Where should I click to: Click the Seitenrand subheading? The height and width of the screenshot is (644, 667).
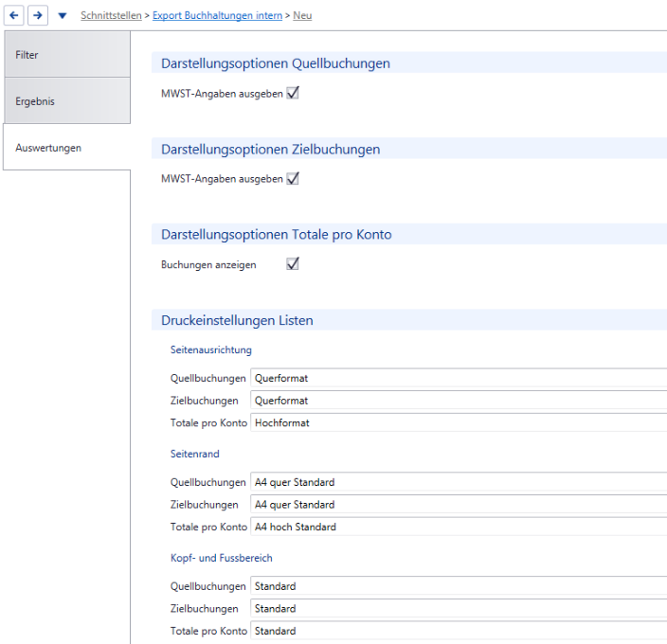(195, 454)
